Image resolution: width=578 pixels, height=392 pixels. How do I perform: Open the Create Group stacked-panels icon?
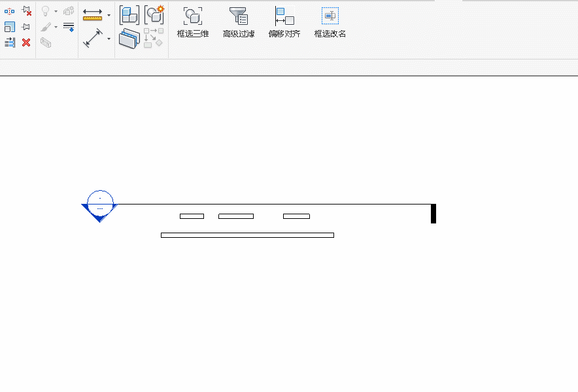(129, 39)
